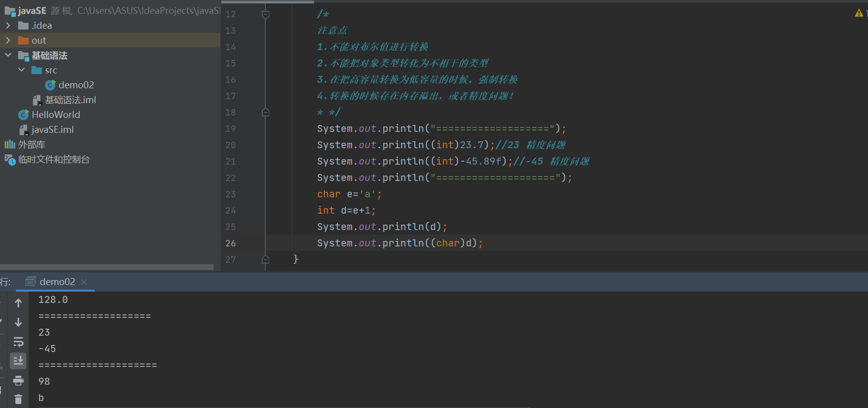Viewport: 868px width, 408px height.
Task: Click the println((char)d) statement on line 26
Action: 400,243
